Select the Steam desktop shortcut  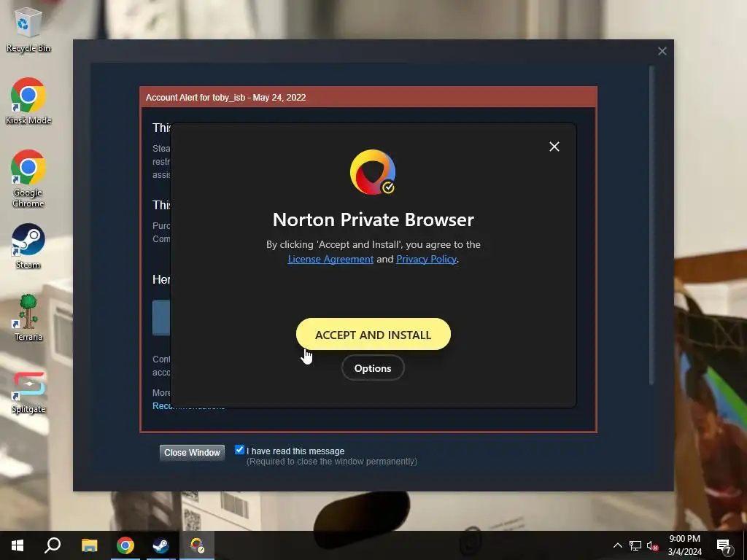[x=28, y=246]
